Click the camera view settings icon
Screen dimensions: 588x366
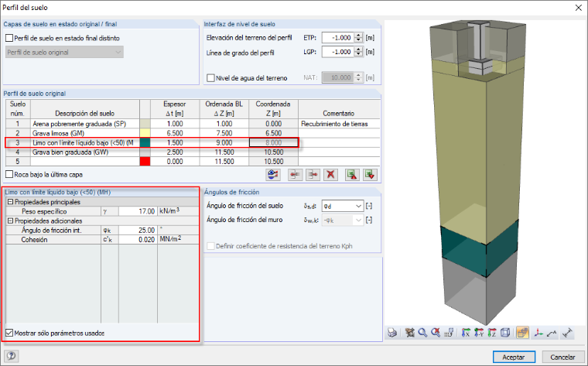tap(410, 333)
